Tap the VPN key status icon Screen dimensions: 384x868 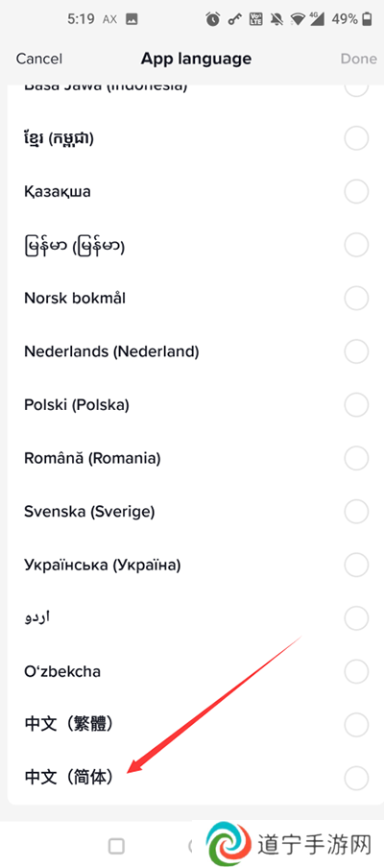click(x=234, y=20)
